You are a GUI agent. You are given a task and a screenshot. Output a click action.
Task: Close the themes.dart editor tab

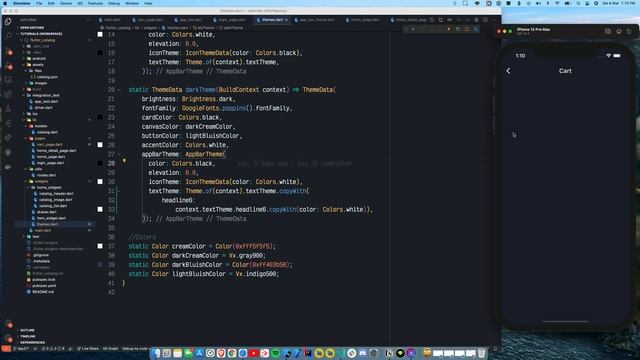click(x=286, y=20)
